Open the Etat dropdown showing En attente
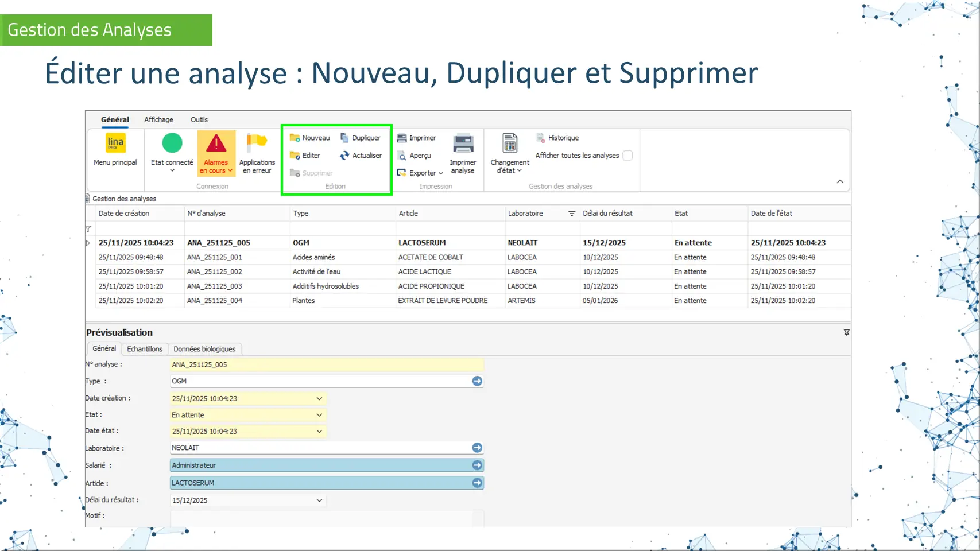The image size is (980, 551). 319,415
